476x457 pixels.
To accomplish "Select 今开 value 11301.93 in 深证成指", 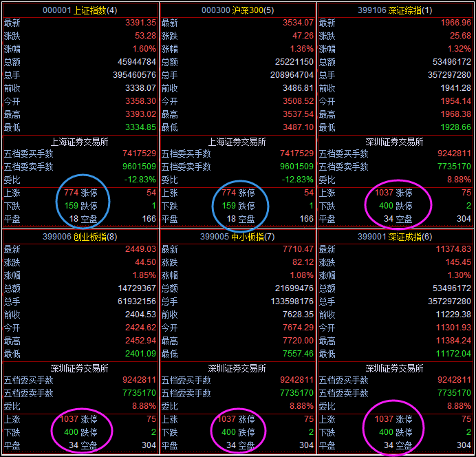I will tap(453, 328).
